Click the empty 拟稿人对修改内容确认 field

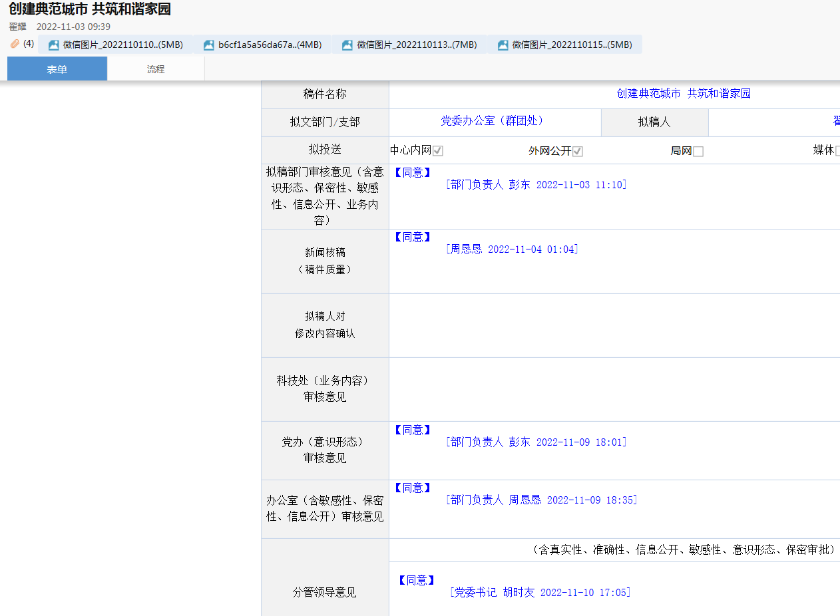[614, 325]
